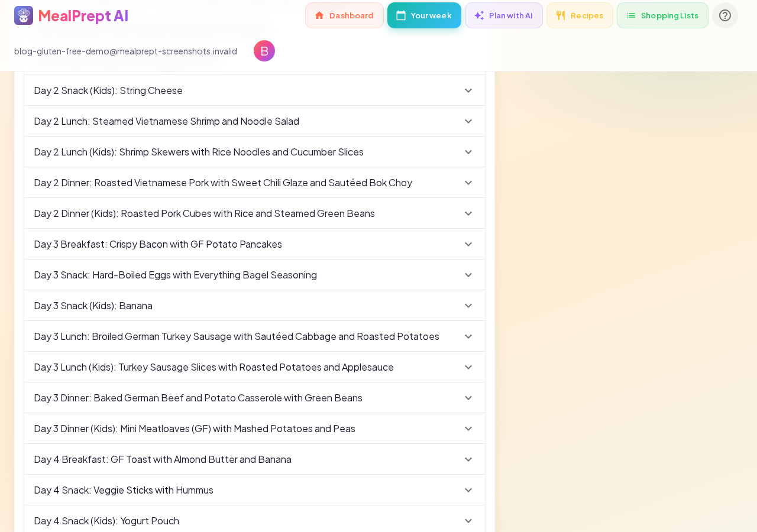The height and width of the screenshot is (532, 757).
Task: Open the help question mark icon
Action: [x=725, y=15]
